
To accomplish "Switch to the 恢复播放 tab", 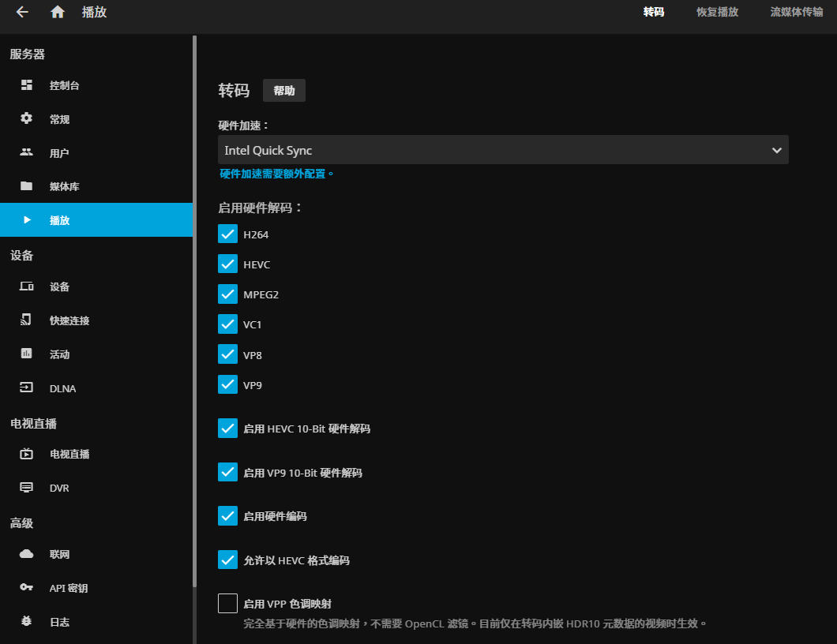I will pyautogui.click(x=716, y=13).
